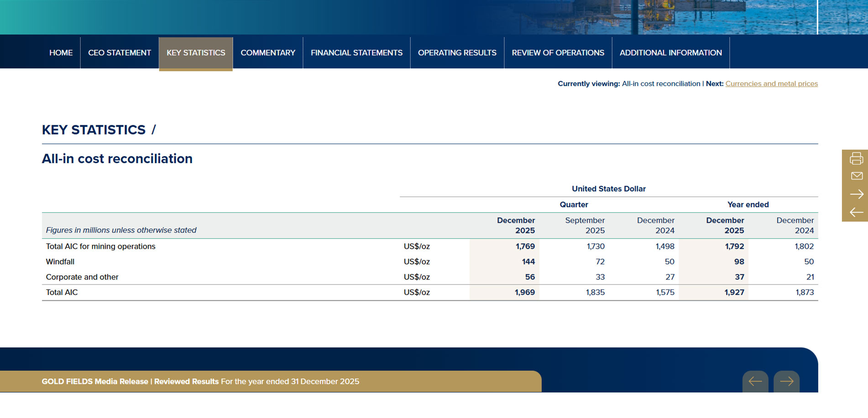Screen dimensions: 868x418
Task: Select the KEY STATISTICS tab
Action: pos(196,53)
